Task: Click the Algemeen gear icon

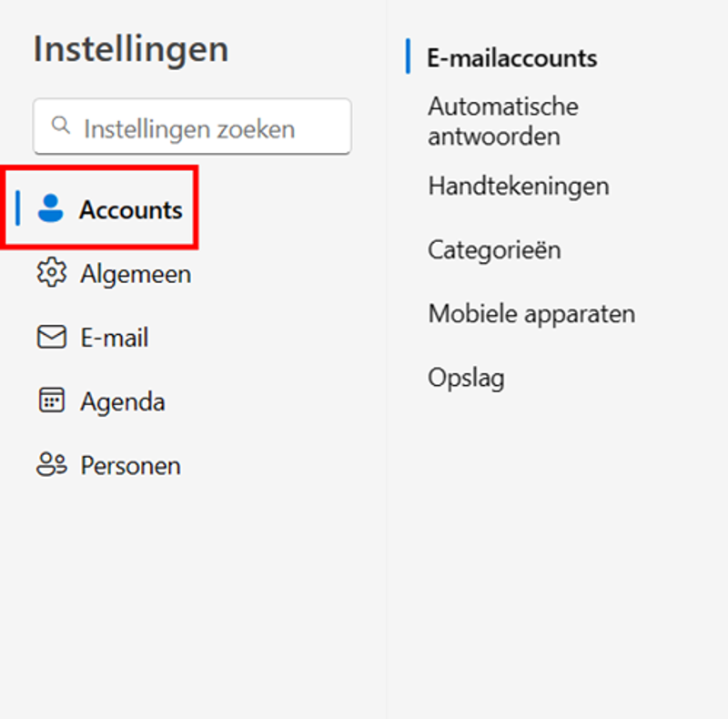Action: coord(51,273)
